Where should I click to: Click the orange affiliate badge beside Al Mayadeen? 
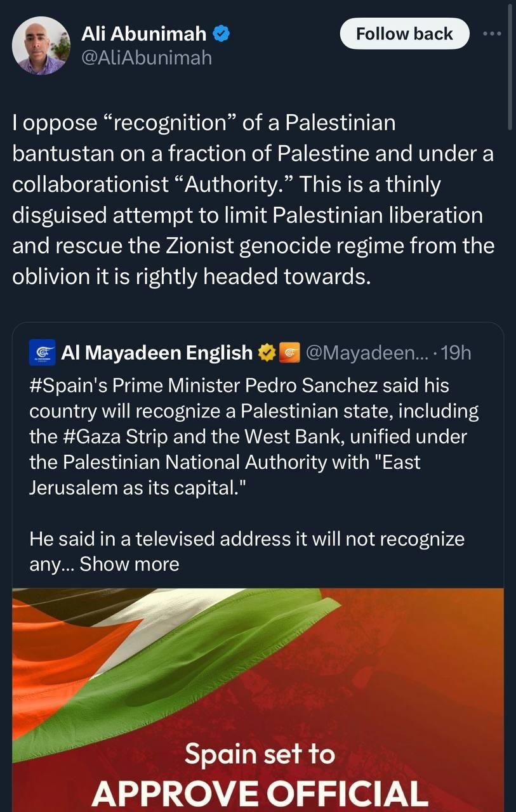tap(289, 353)
